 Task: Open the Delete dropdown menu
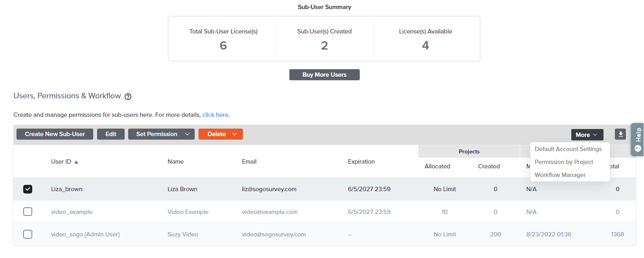point(234,134)
